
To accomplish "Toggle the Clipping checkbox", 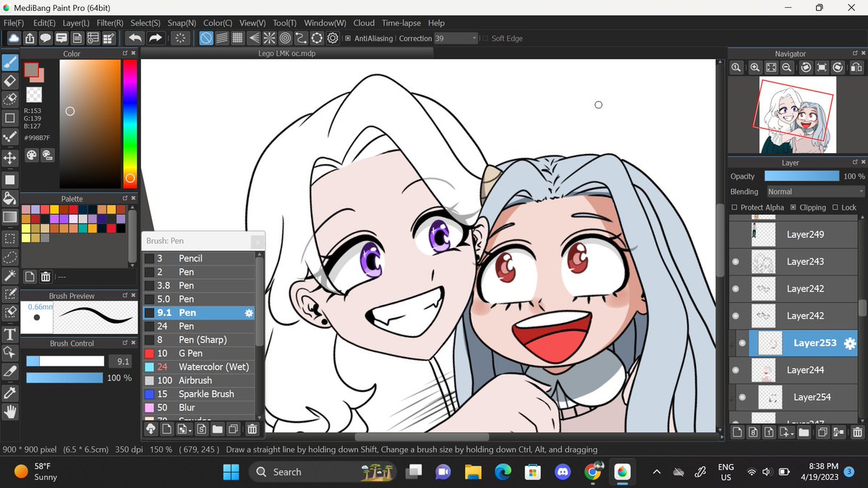I will click(x=793, y=207).
